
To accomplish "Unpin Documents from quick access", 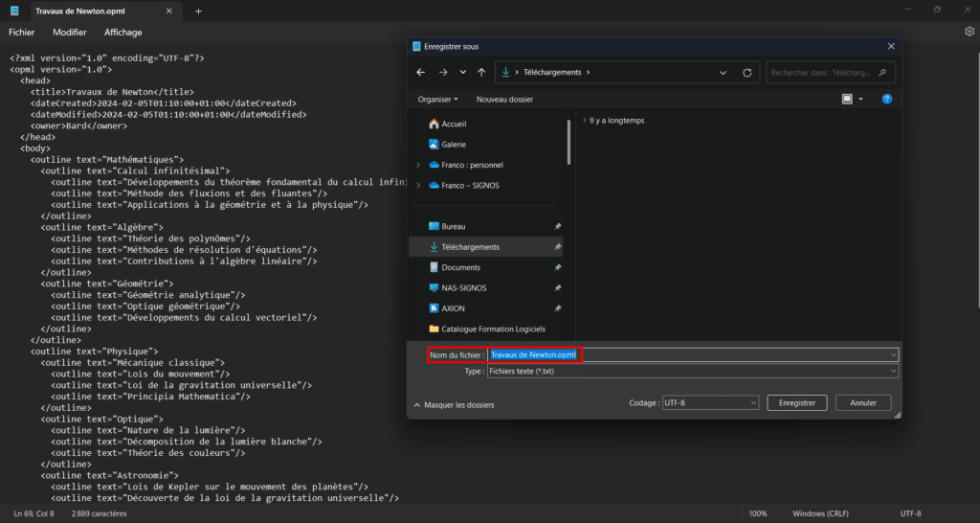I will [x=557, y=267].
